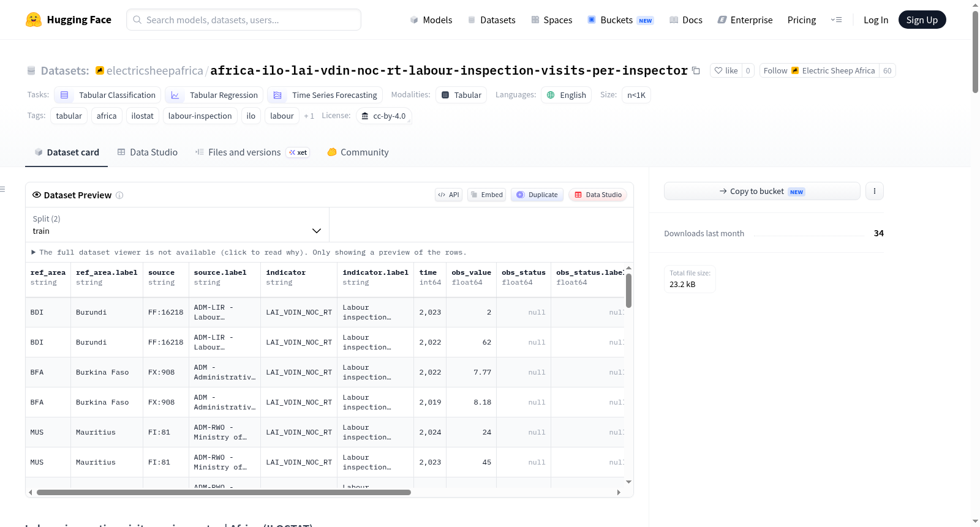
Task: Open the Split train dropdown
Action: click(178, 225)
